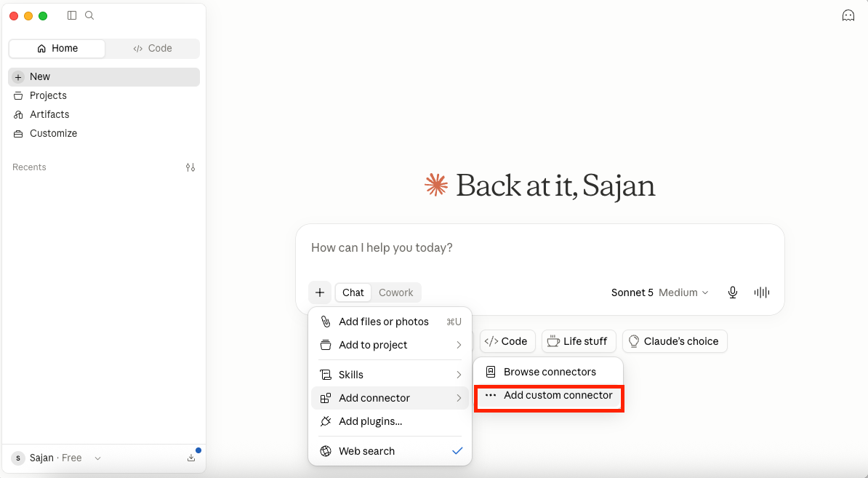Screen dimensions: 868x478
Task: Open Projects in the sidebar
Action: pyautogui.click(x=104, y=96)
